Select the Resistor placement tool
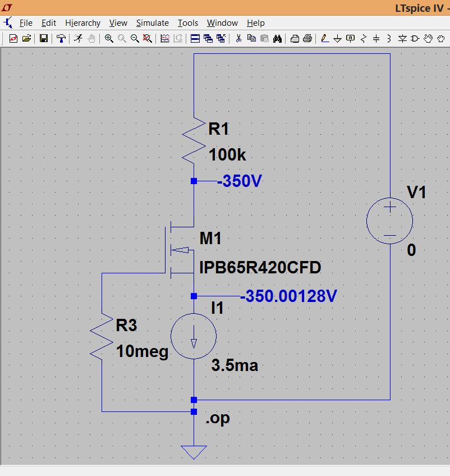 coord(364,39)
